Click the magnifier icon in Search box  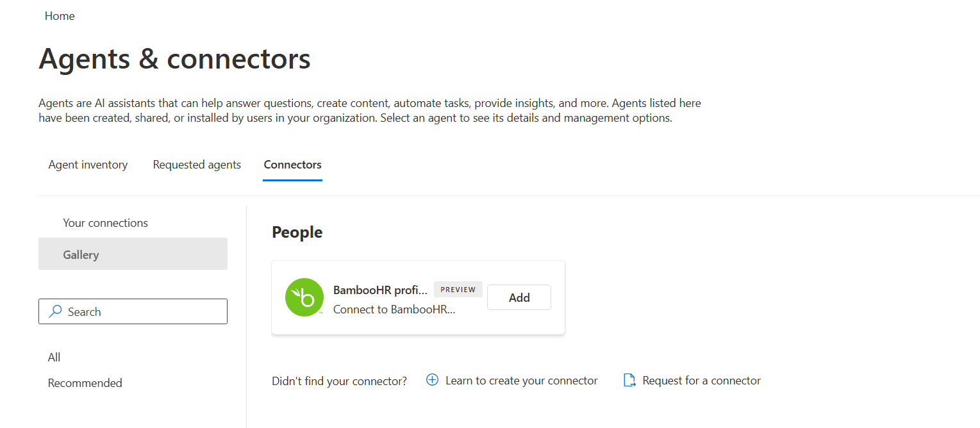click(56, 311)
